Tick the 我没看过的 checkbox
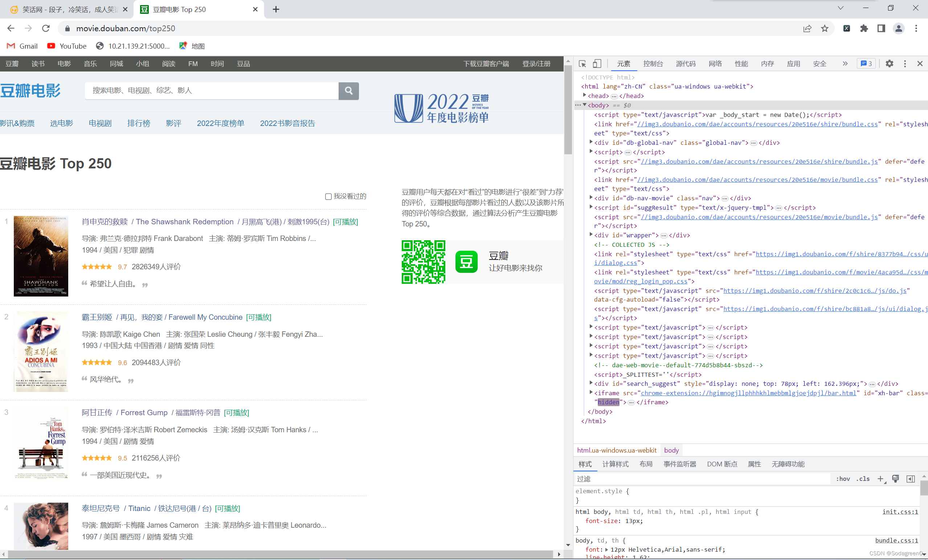Viewport: 928px width, 560px height. [x=328, y=197]
